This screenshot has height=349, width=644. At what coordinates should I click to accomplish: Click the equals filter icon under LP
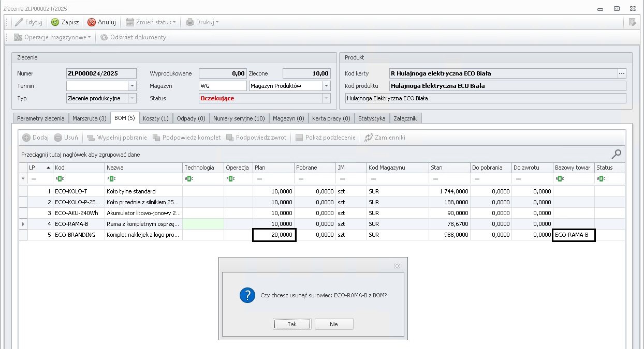(x=34, y=179)
